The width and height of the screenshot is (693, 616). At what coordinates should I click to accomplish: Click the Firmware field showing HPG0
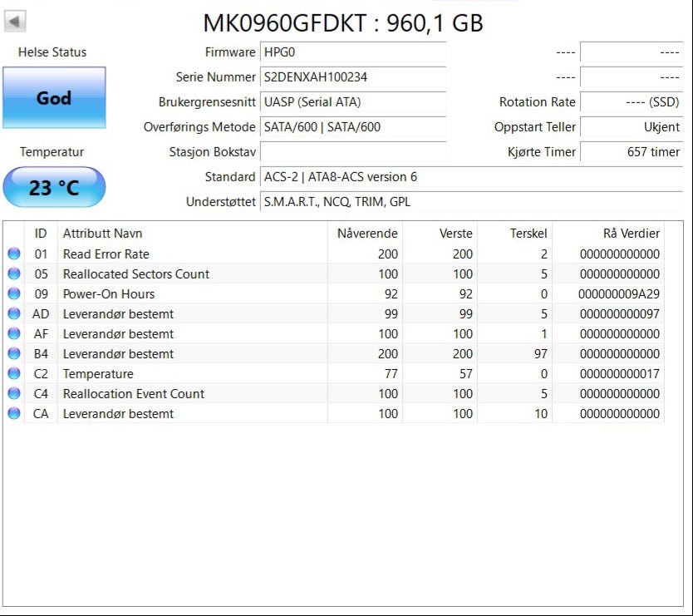click(x=352, y=52)
